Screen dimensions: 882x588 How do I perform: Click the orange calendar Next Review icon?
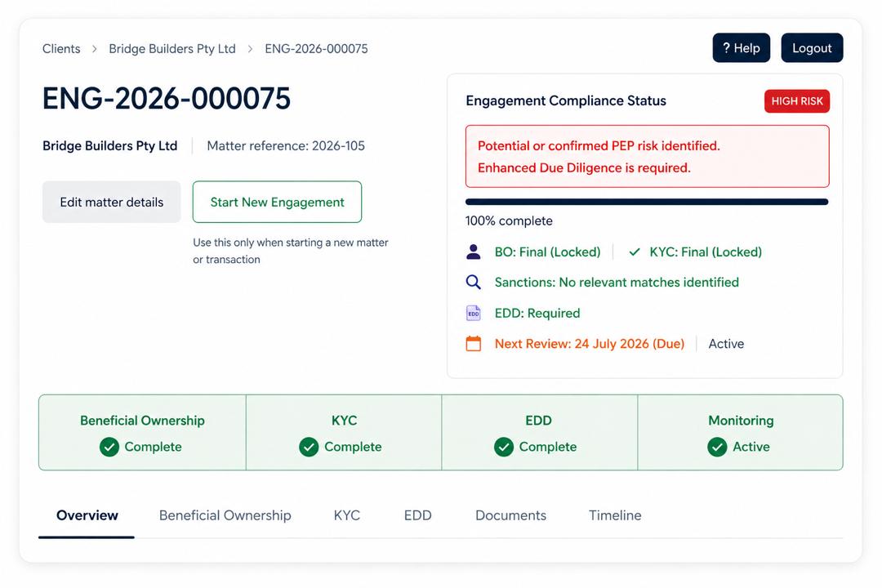[x=474, y=343]
